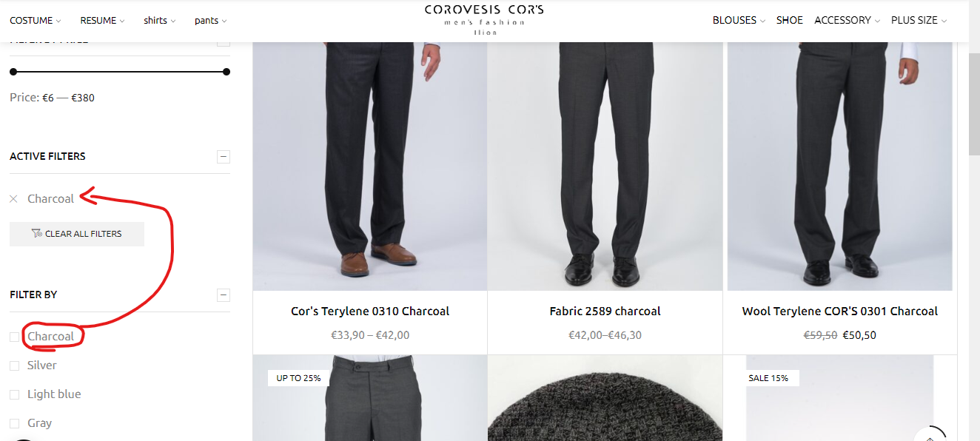Enable the Gray filter checkbox
This screenshot has width=980, height=441.
pyautogui.click(x=14, y=423)
